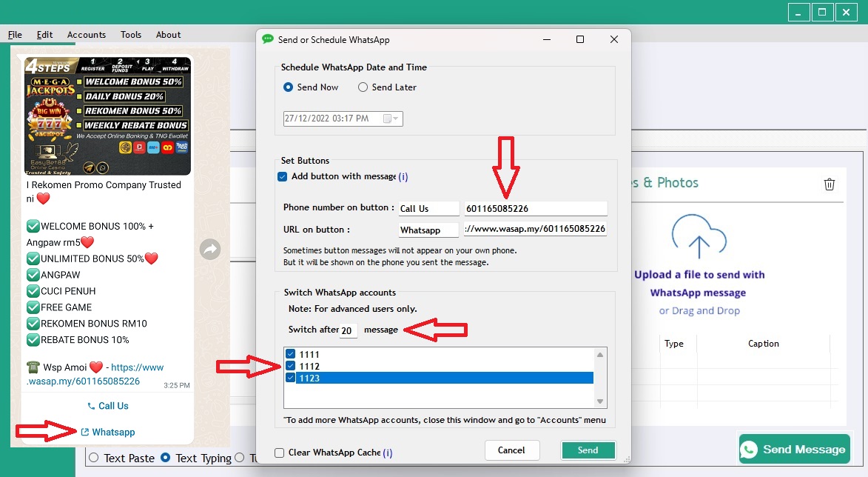The width and height of the screenshot is (868, 477).
Task: Click the external link icon beside Whatsapp preview button
Action: 84,432
